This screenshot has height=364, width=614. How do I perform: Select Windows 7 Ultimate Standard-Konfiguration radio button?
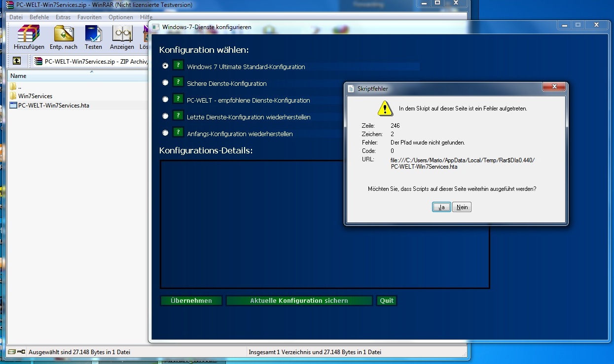pyautogui.click(x=165, y=66)
